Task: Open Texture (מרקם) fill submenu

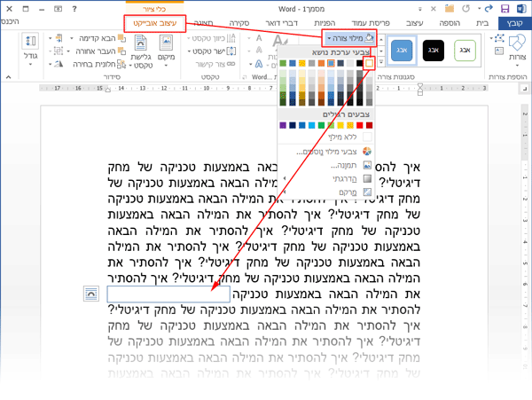Action: click(325, 192)
